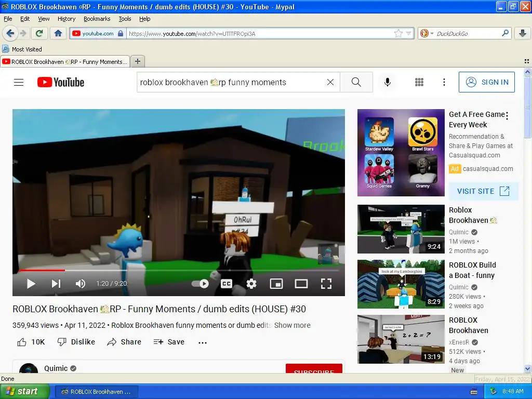Click the on-screen keyboard tray icon
Viewport: 532px width, 399px height.
tap(474, 392)
